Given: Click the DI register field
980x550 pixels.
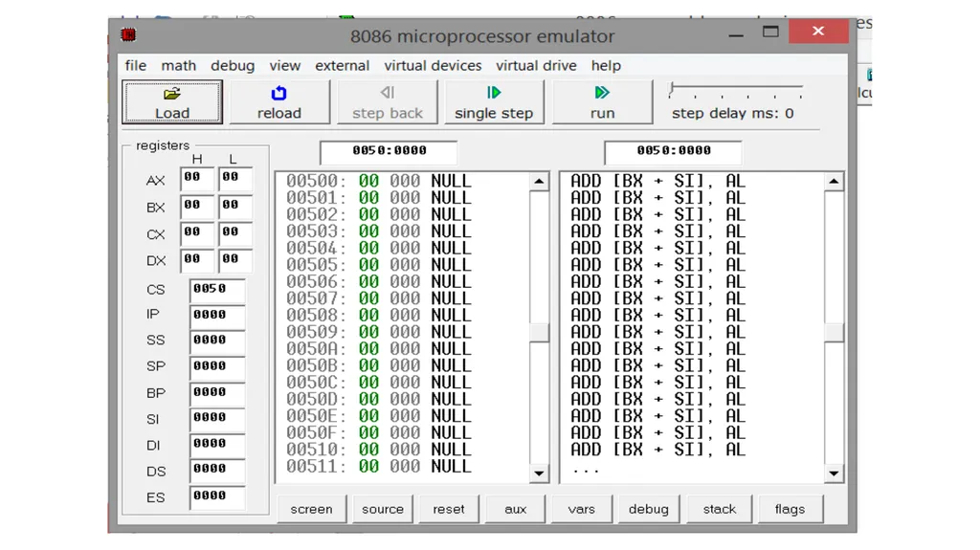Looking at the screenshot, I should tap(217, 446).
